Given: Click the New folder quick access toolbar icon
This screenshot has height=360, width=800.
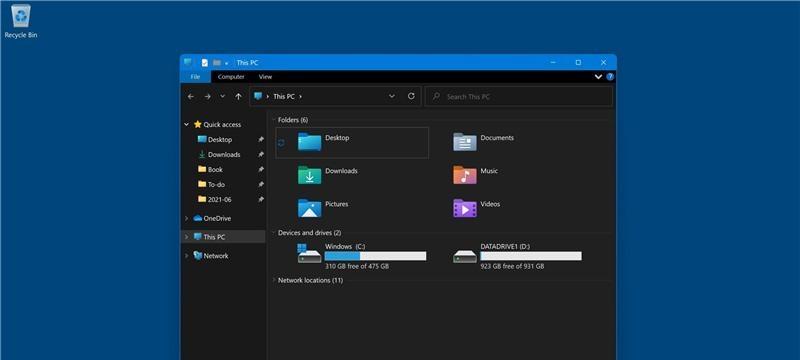Looking at the screenshot, I should coord(217,62).
